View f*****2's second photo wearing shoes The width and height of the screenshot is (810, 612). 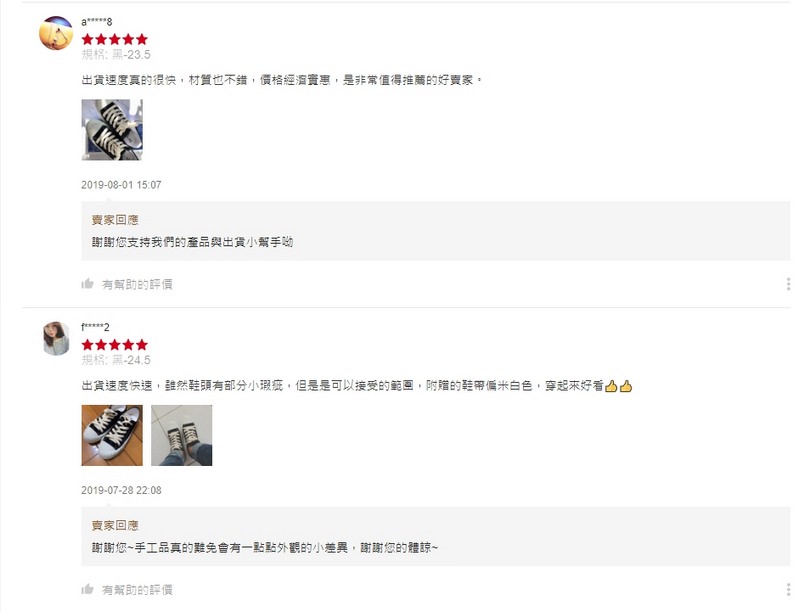click(x=182, y=435)
